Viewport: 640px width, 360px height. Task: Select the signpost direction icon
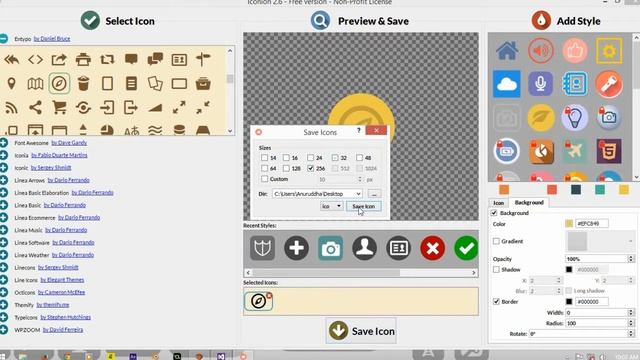[x=203, y=60]
